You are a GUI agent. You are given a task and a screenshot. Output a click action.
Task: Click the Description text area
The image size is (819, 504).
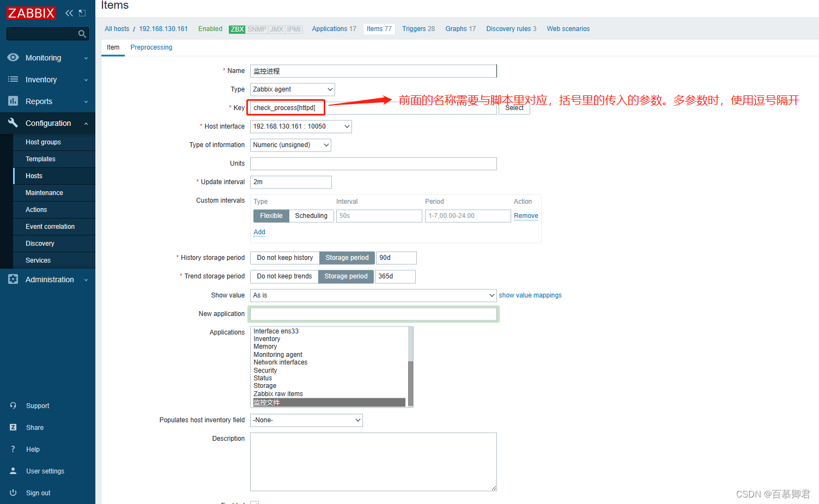tap(373, 462)
